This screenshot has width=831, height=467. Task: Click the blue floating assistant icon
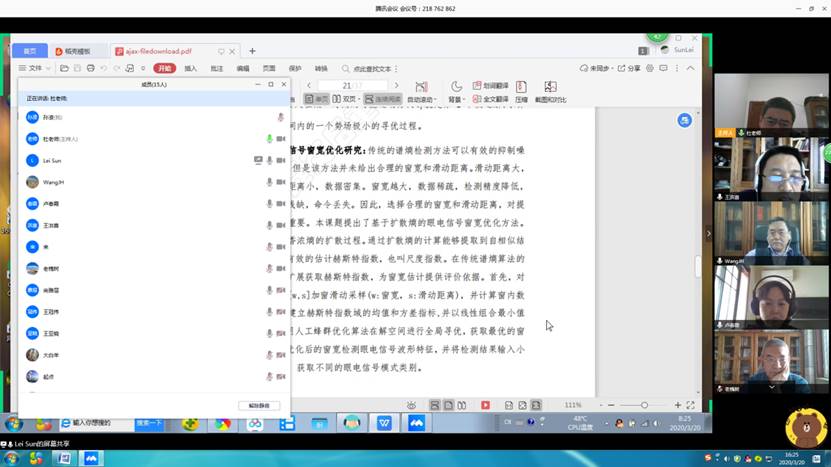(684, 120)
